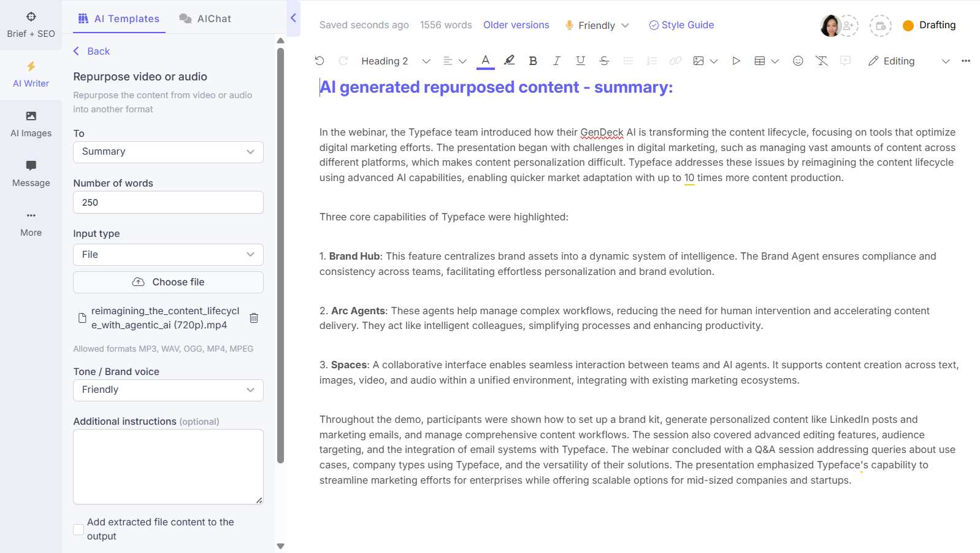
Task: Open the Brief + SEO sidebar panel
Action: (31, 25)
